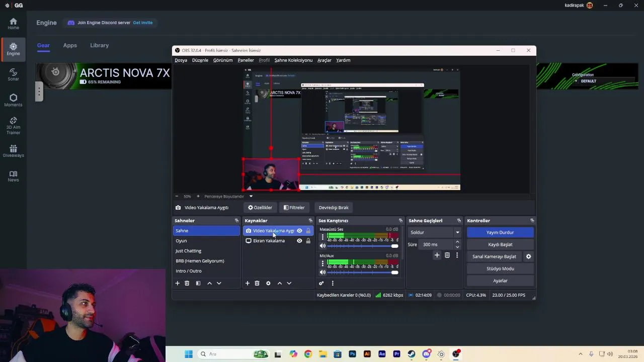Open scene filters icon in Sahneler toolbar
Image resolution: width=644 pixels, height=362 pixels.
198,283
